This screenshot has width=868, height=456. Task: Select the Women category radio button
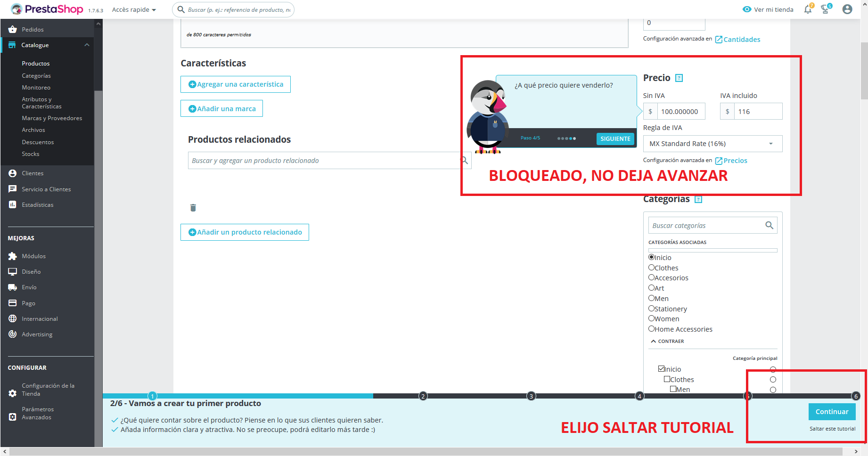[651, 318]
